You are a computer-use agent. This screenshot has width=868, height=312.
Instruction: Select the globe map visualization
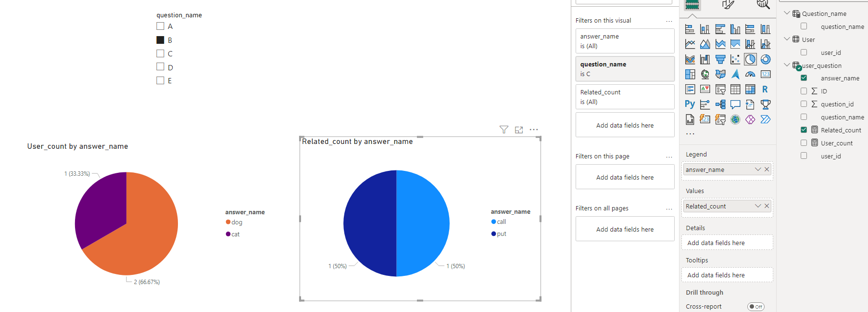pos(705,74)
